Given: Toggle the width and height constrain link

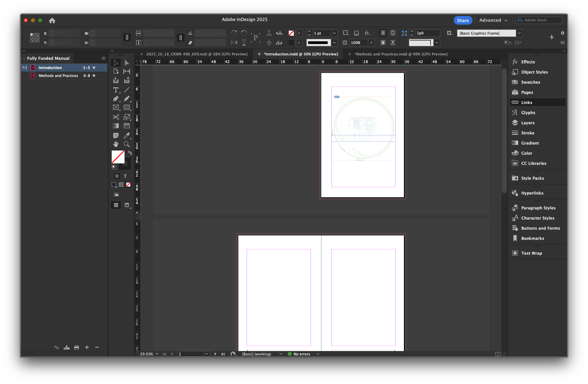Looking at the screenshot, I should [x=127, y=37].
